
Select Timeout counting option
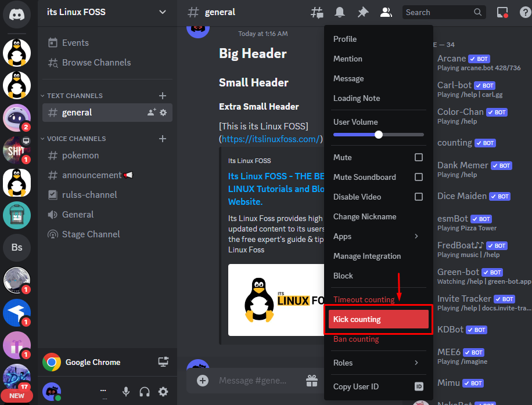click(378, 299)
